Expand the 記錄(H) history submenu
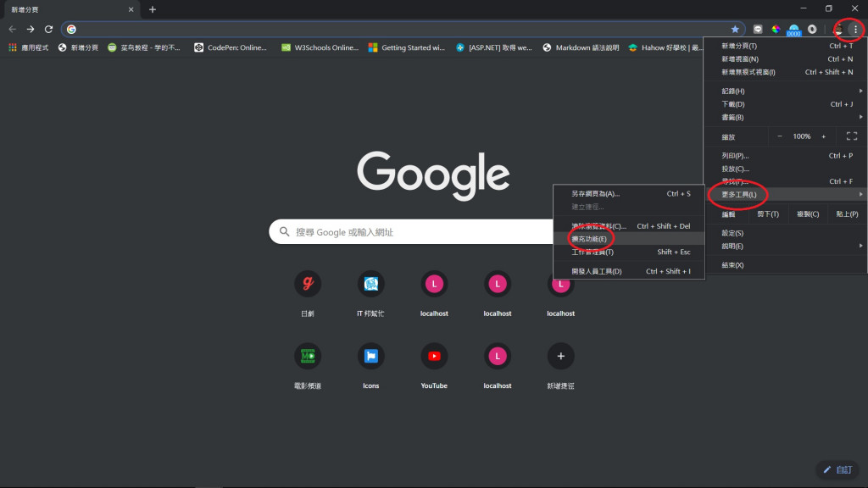The width and height of the screenshot is (868, 488). [x=786, y=91]
